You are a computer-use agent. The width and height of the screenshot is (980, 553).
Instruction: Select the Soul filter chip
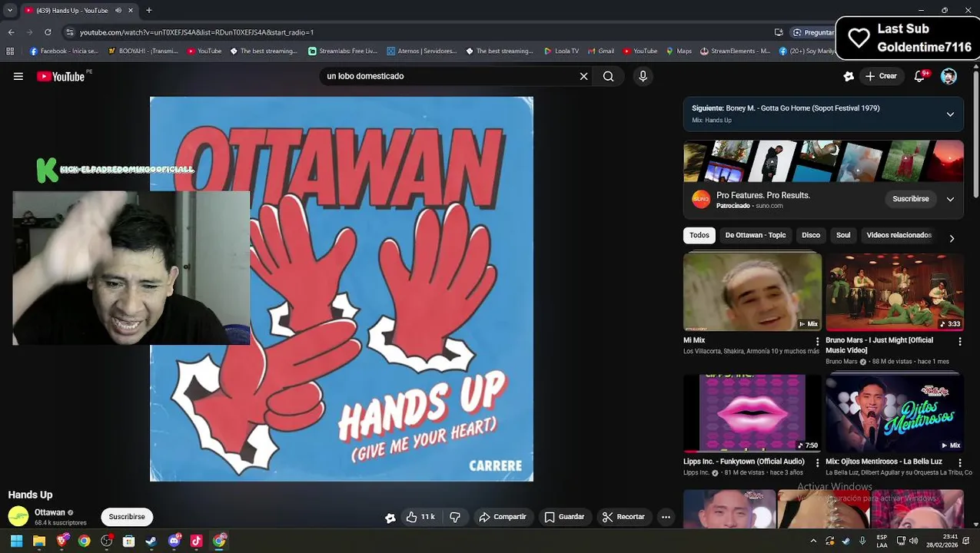(843, 235)
